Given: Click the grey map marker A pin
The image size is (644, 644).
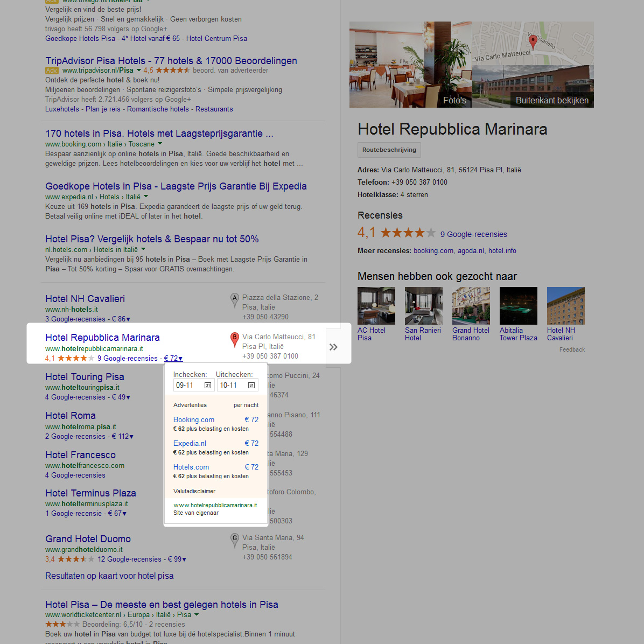Looking at the screenshot, I should [235, 300].
